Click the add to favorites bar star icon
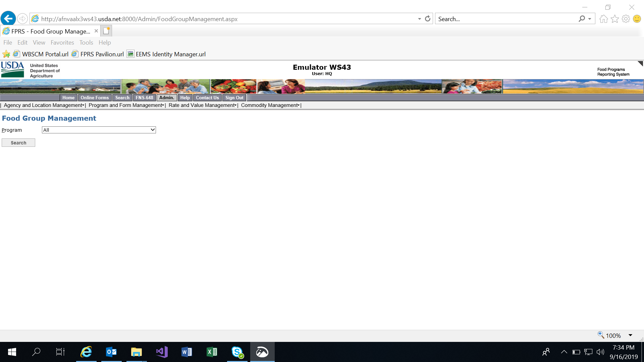The height and width of the screenshot is (362, 644). (x=6, y=54)
